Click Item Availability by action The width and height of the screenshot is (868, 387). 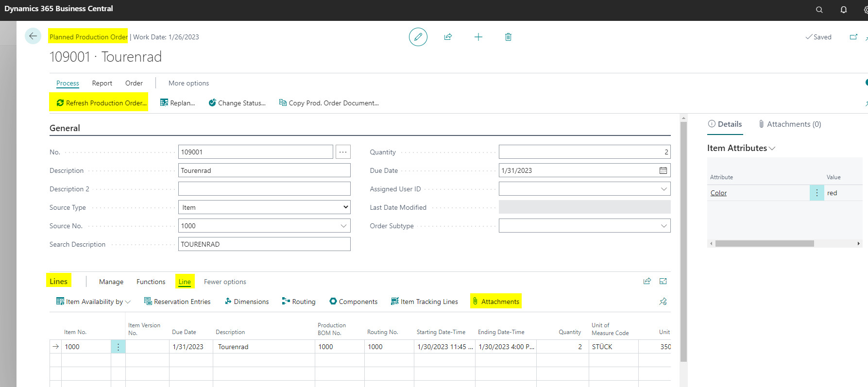[x=93, y=302]
